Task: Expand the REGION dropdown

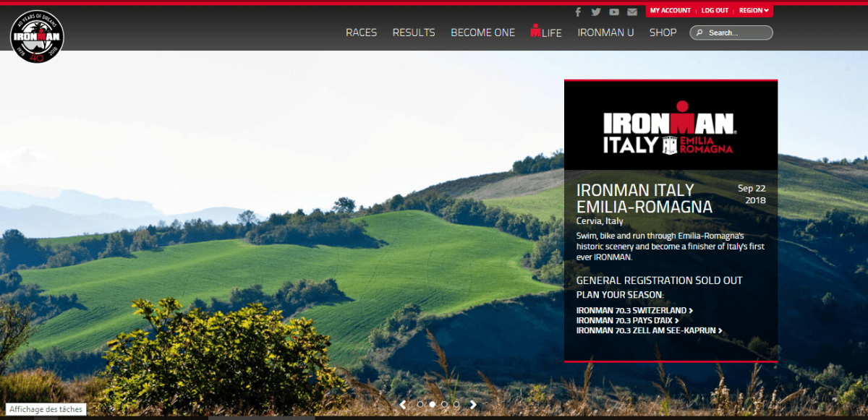Action: point(754,11)
